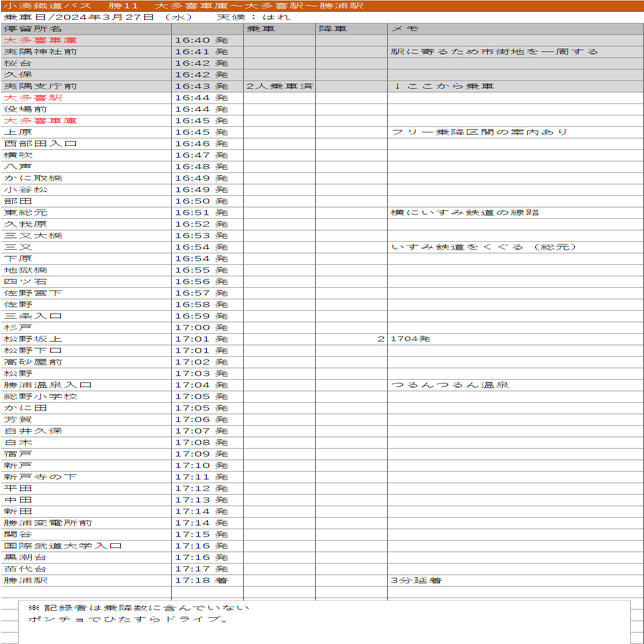Select the 下原 stop name
This screenshot has width=644, height=644.
[x=18, y=259]
